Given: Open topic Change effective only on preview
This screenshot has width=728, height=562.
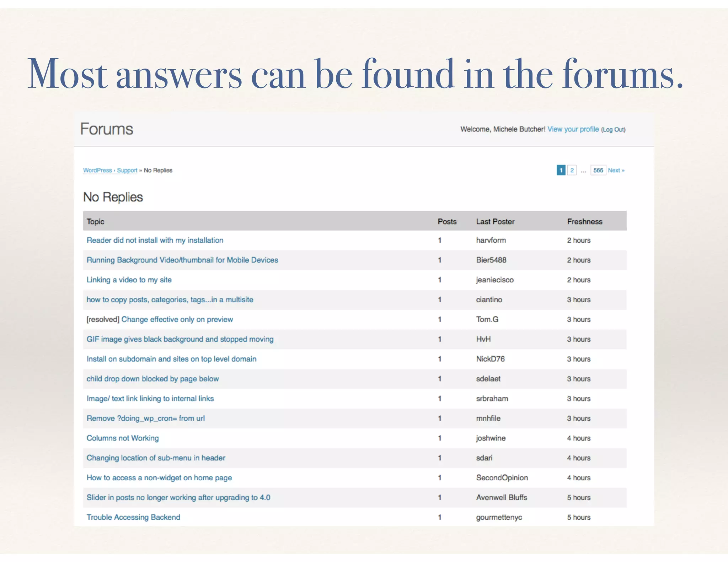Looking at the screenshot, I should click(x=177, y=319).
